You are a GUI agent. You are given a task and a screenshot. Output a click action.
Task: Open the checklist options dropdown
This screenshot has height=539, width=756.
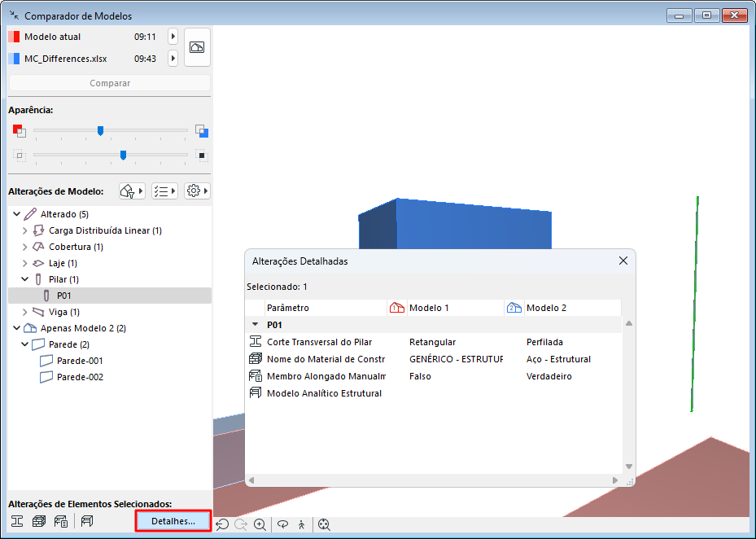coord(164,191)
